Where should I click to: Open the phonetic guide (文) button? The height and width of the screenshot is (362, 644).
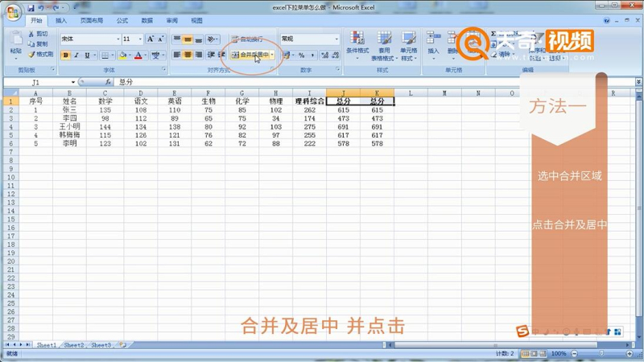155,55
